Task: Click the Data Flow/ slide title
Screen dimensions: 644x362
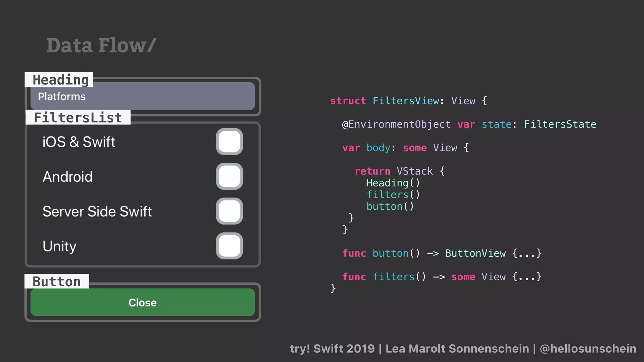Action: [101, 45]
